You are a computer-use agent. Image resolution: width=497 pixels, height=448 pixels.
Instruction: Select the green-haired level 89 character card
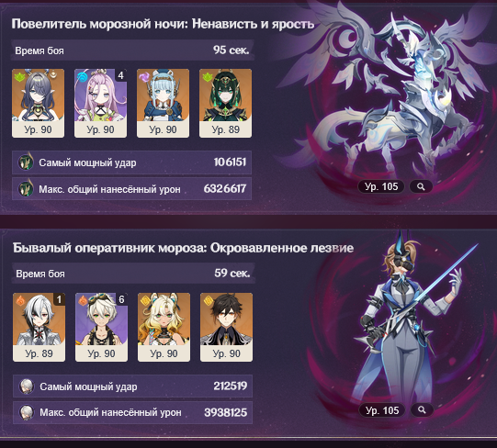click(x=225, y=104)
